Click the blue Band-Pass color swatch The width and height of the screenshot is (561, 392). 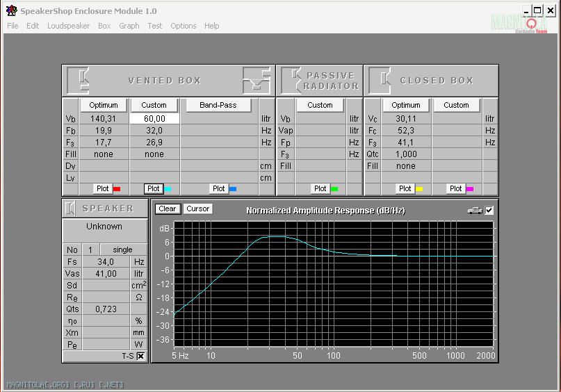point(233,189)
